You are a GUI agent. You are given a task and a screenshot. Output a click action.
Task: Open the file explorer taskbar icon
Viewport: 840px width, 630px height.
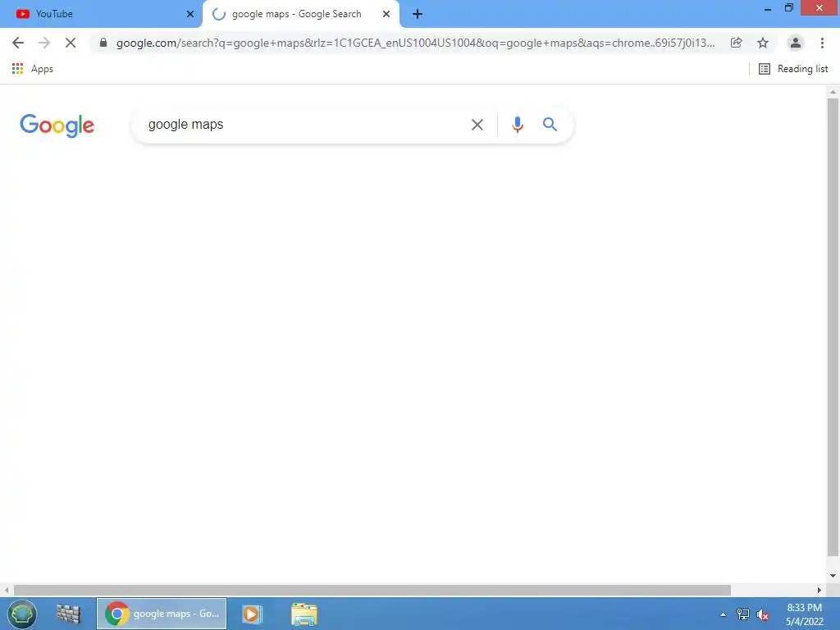(x=304, y=614)
